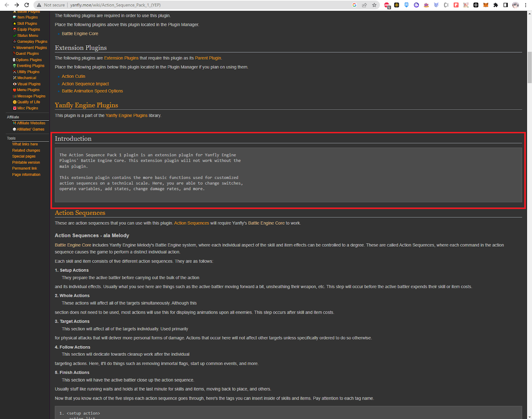Viewport: 532px width, 419px height.
Task: Open Battle Animation Speed Options link
Action: 92,91
